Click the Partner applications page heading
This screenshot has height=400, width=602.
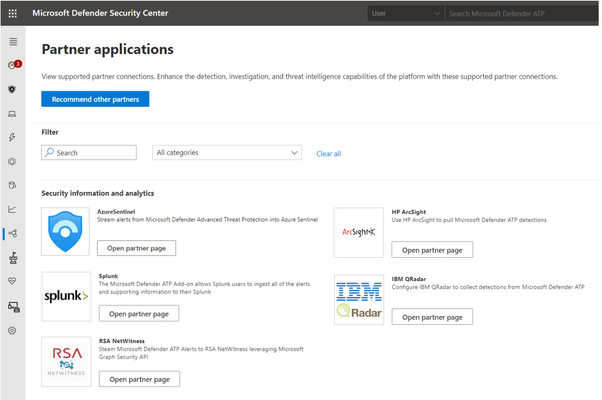click(x=108, y=49)
